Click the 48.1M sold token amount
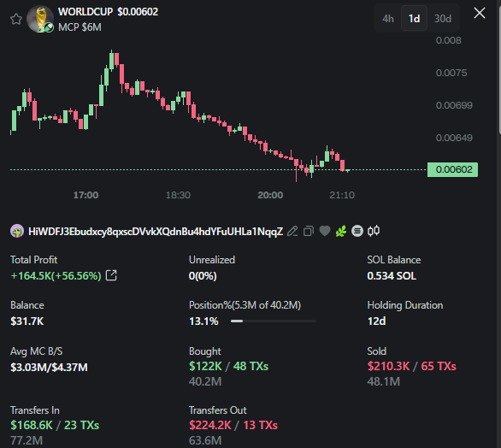501x448 pixels. [384, 381]
